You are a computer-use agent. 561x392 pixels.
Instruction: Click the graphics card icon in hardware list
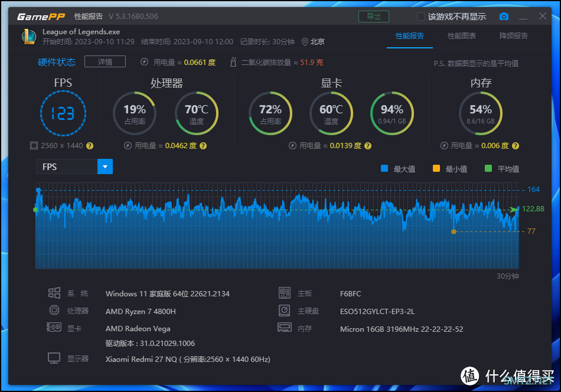54,327
